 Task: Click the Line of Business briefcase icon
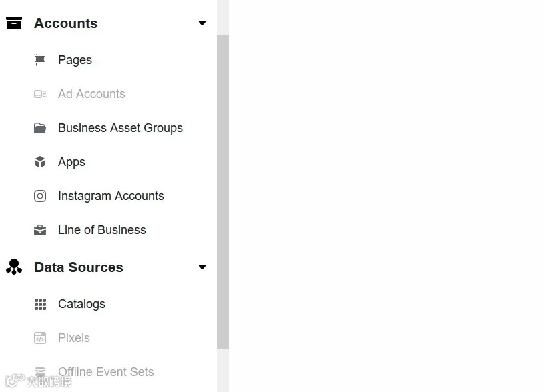click(40, 230)
